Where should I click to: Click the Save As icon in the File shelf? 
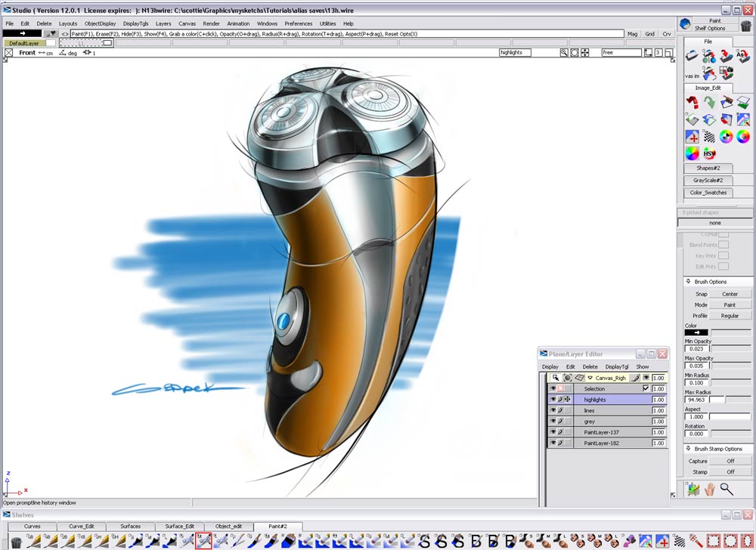click(x=743, y=55)
